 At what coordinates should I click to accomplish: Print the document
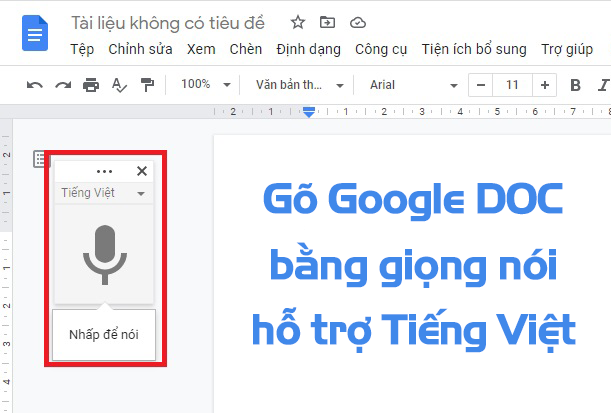[x=91, y=85]
